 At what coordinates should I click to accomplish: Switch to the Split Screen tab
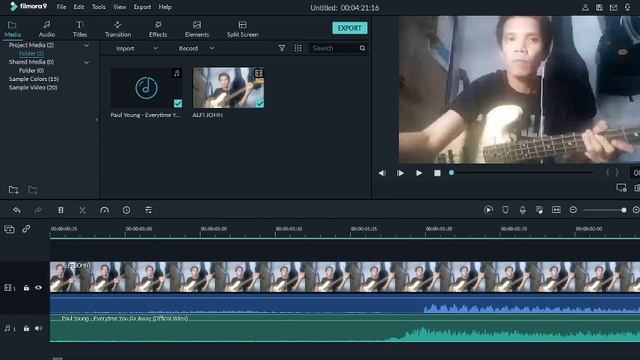(x=242, y=29)
